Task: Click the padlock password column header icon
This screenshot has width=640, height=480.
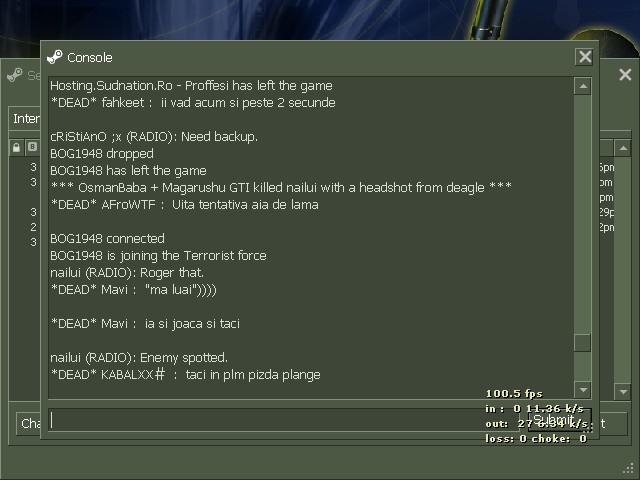Action: [x=16, y=147]
